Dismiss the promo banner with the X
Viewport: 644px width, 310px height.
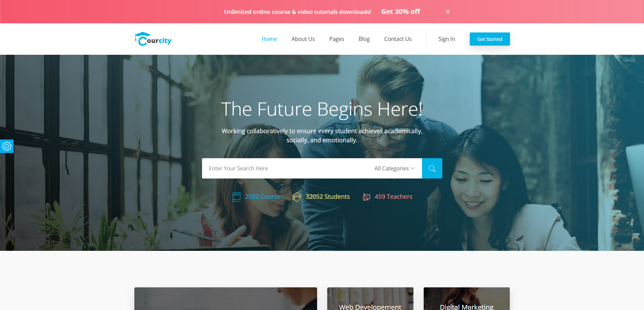click(x=448, y=11)
